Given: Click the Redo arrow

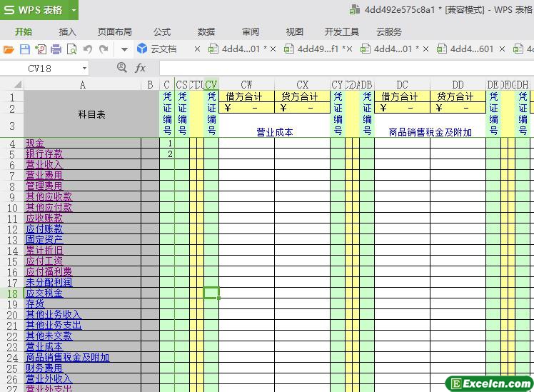Looking at the screenshot, I should 104,49.
